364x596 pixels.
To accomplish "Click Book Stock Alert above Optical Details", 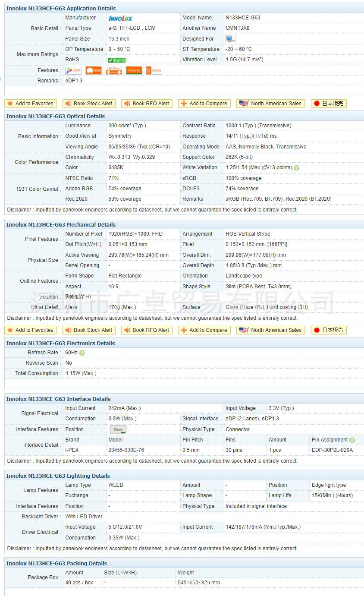I will pyautogui.click(x=89, y=104).
